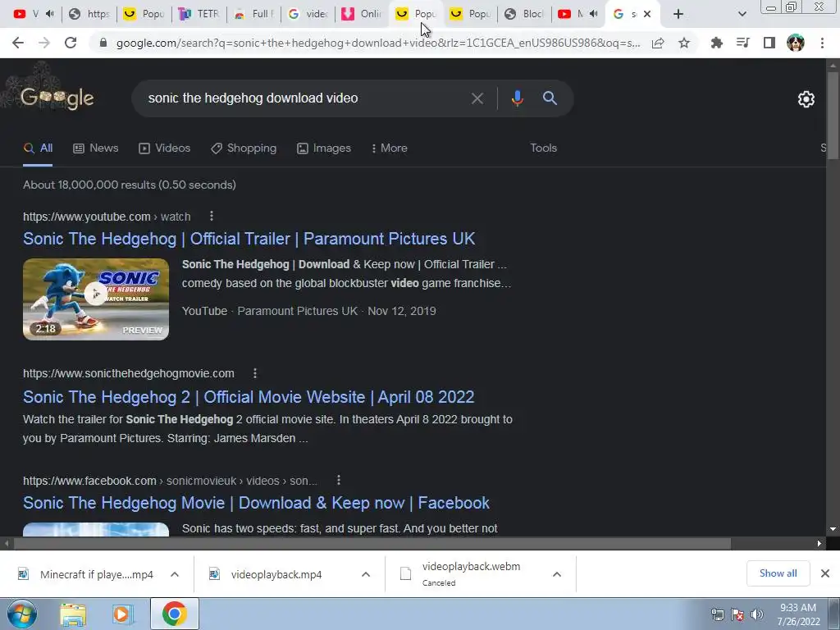Switch to the Full F tab

click(254, 14)
